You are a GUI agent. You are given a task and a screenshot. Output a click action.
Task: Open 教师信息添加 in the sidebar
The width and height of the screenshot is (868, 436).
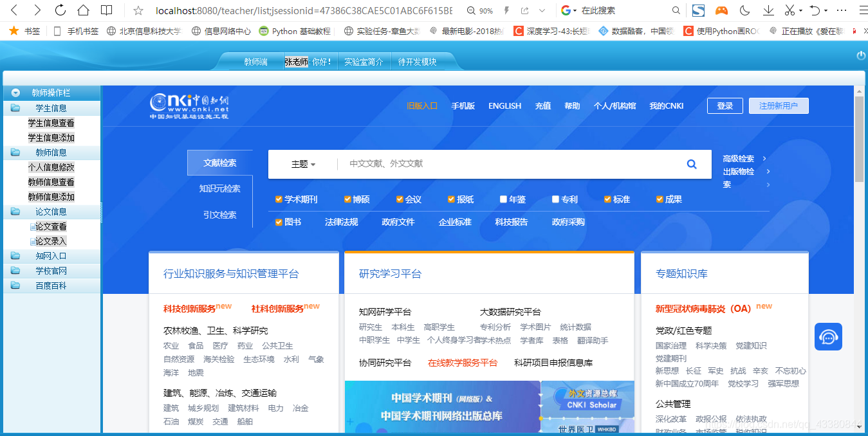click(51, 197)
